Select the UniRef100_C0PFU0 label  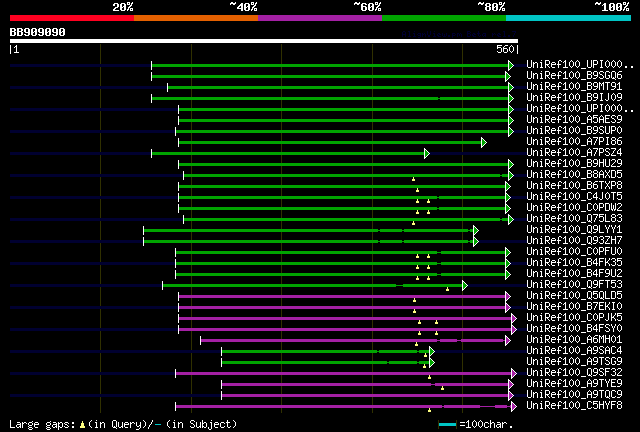574,252
